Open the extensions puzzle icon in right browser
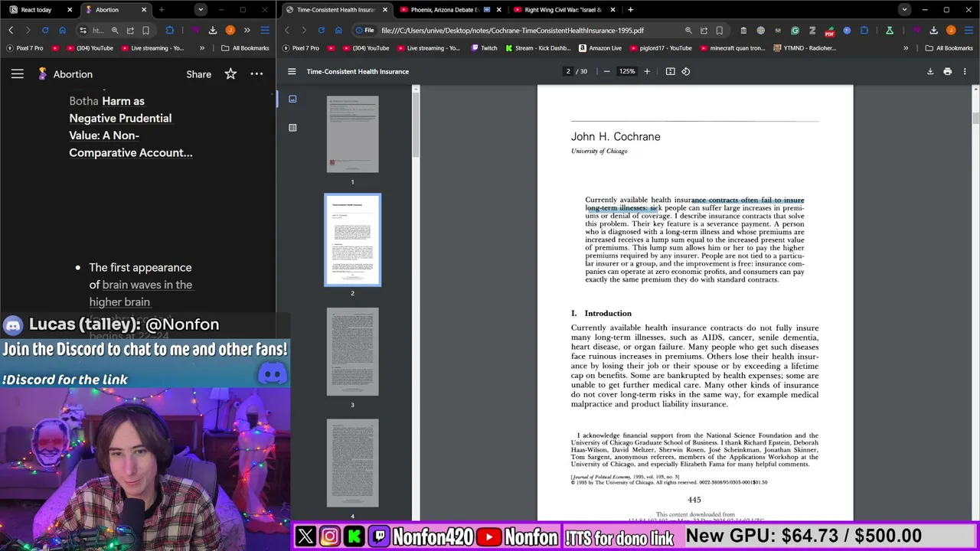Screen dimensions: 980x551 (864, 31)
